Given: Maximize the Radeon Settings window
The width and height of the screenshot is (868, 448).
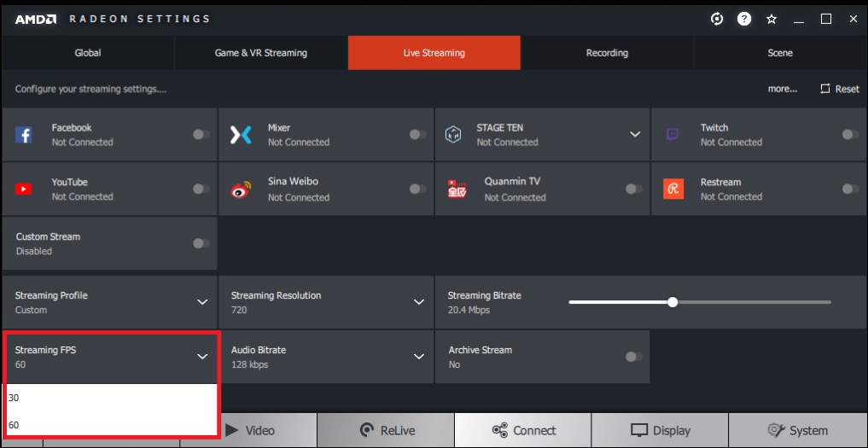Looking at the screenshot, I should point(826,19).
